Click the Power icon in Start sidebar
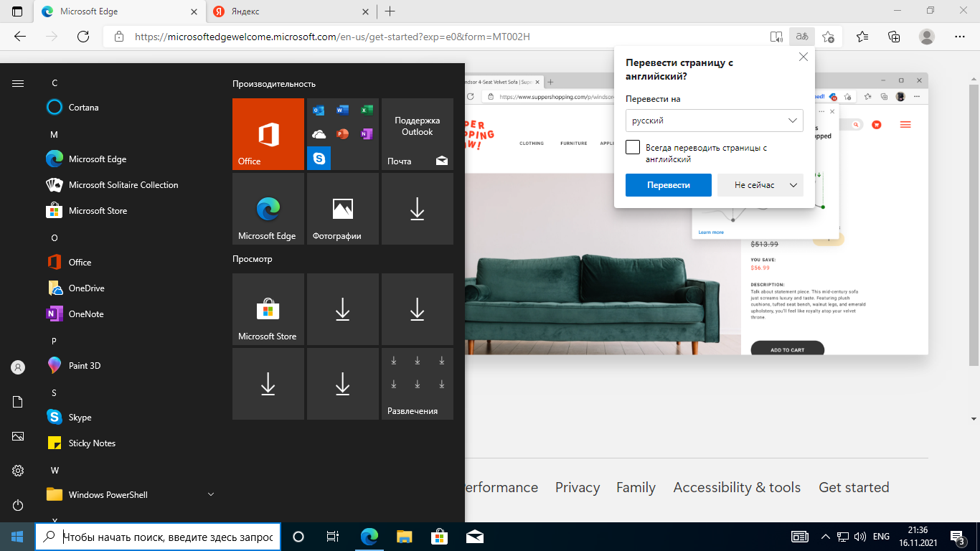 18,506
